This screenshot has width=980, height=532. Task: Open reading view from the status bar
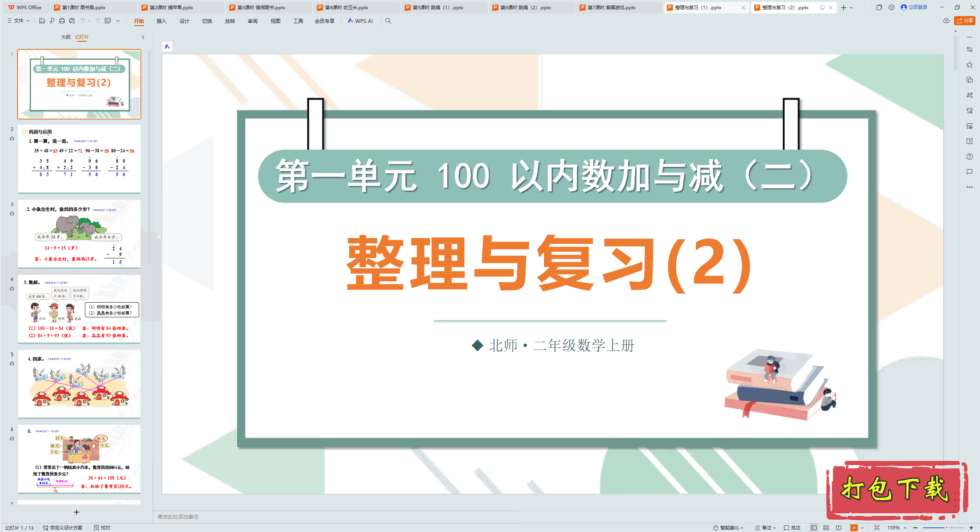coord(839,528)
